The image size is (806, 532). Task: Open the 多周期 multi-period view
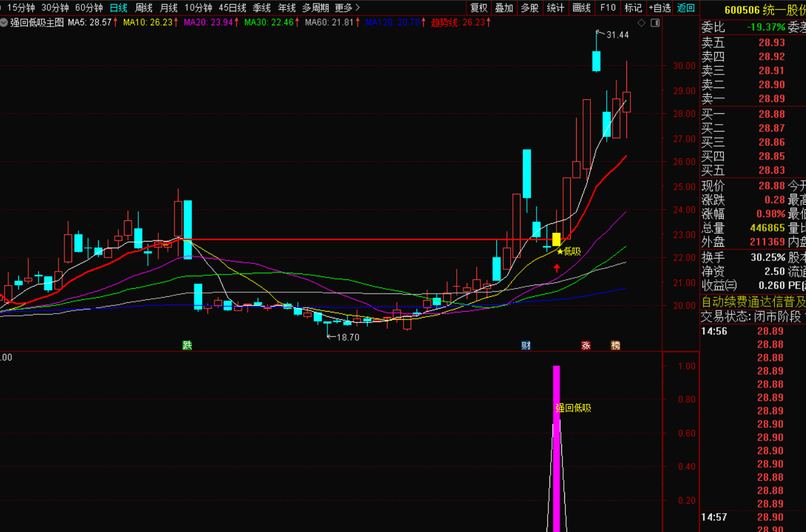point(315,8)
